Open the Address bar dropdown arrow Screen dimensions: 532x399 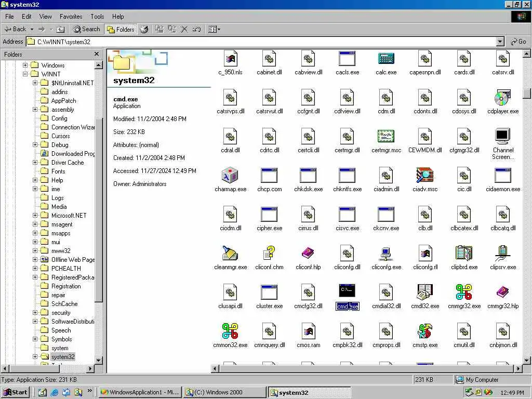coord(500,42)
